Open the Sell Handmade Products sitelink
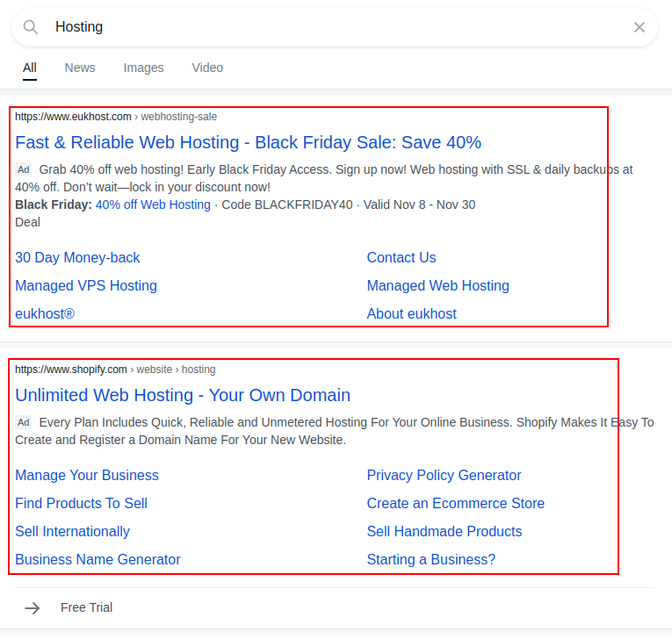Screen dimensions: 672x639 pyautogui.click(x=444, y=531)
